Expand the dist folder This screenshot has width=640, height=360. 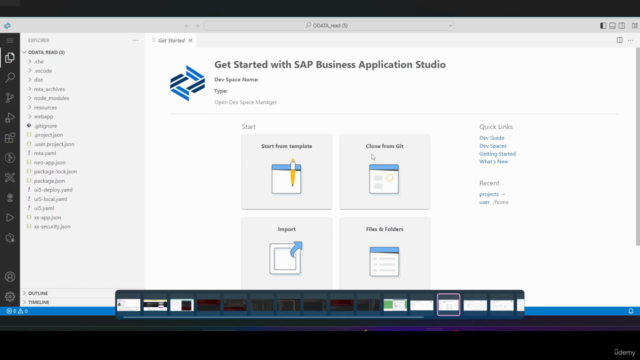point(38,80)
